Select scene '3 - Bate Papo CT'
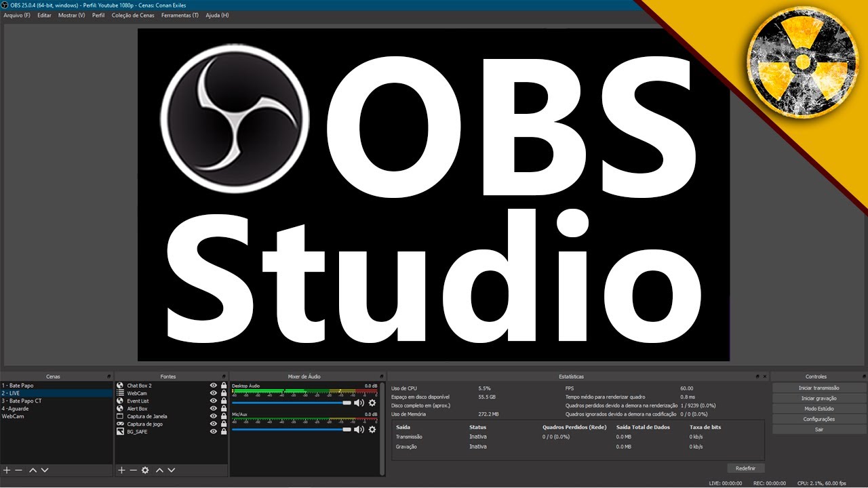Image resolution: width=868 pixels, height=488 pixels. (56, 401)
